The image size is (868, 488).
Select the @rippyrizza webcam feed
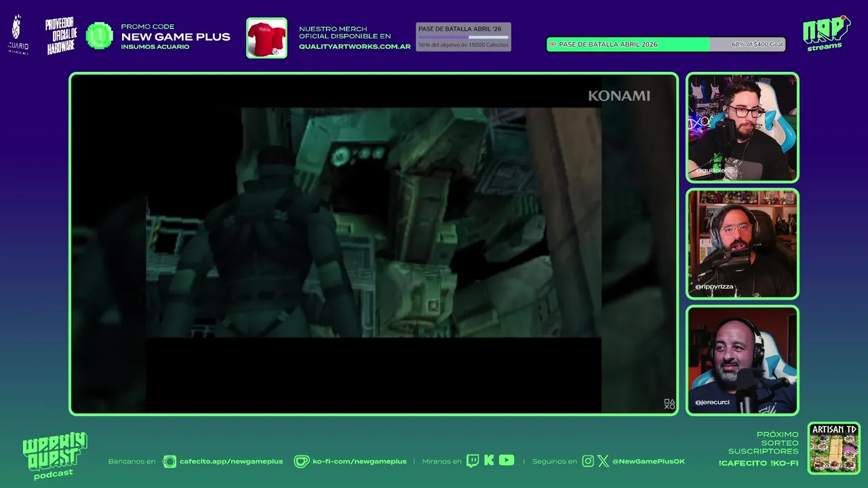tap(743, 244)
